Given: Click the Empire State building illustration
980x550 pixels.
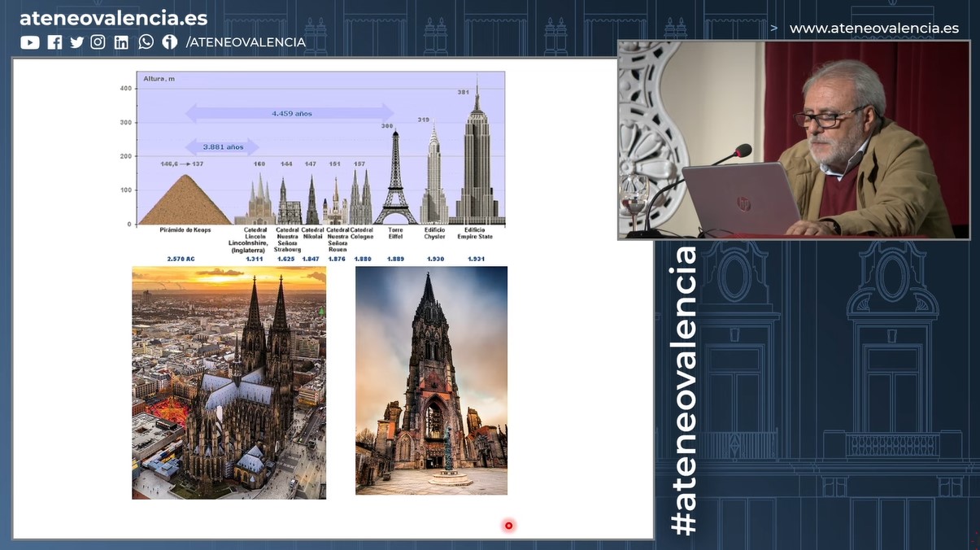Looking at the screenshot, I should (x=476, y=159).
